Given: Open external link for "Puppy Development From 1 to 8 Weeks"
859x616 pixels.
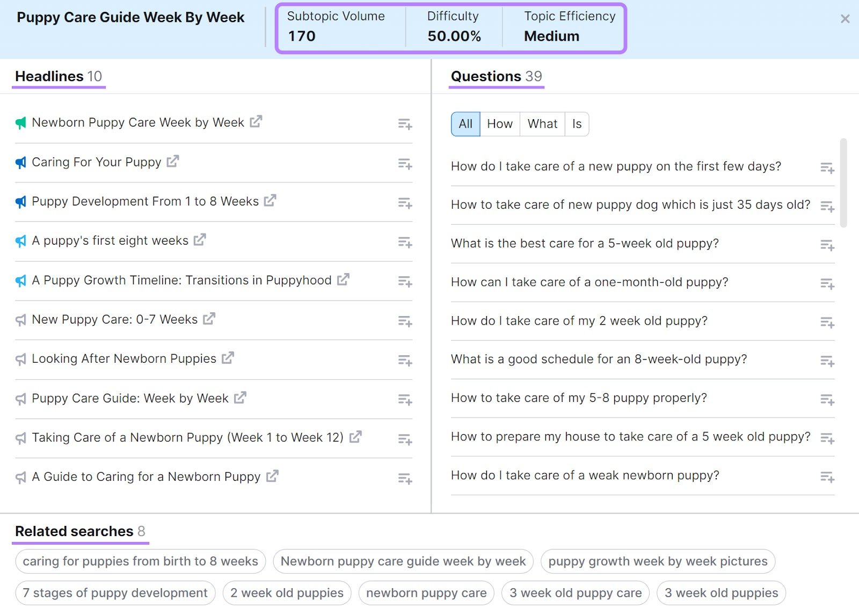Looking at the screenshot, I should [x=271, y=201].
